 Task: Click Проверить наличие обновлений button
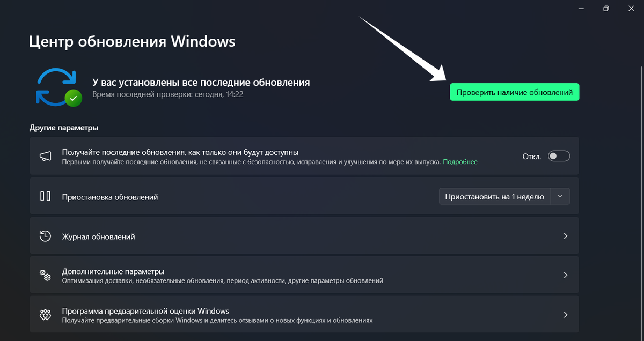(515, 92)
